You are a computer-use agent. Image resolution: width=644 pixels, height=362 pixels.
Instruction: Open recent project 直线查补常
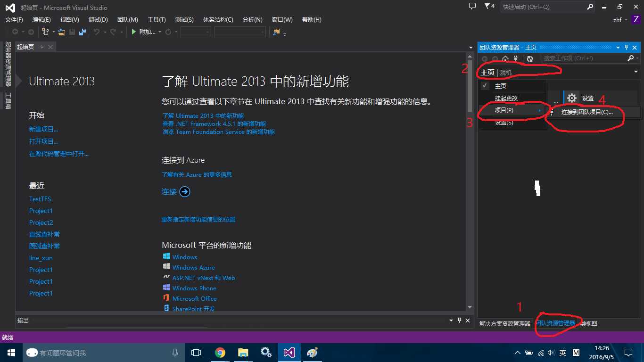tap(44, 234)
